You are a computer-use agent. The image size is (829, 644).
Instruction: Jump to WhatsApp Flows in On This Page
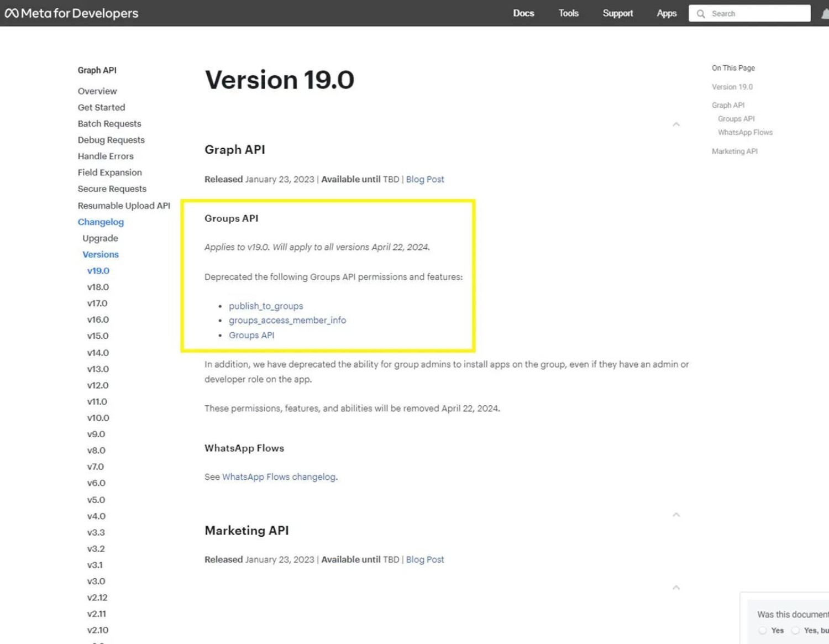tap(745, 133)
